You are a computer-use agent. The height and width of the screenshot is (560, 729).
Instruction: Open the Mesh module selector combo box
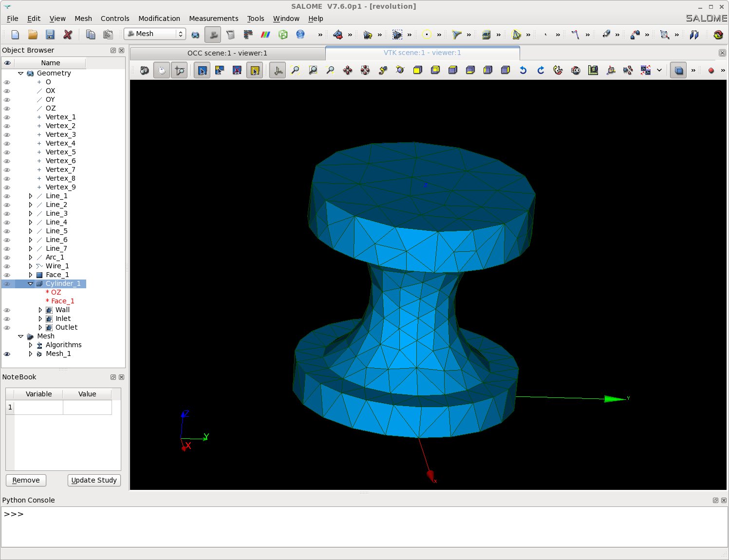[x=155, y=34]
